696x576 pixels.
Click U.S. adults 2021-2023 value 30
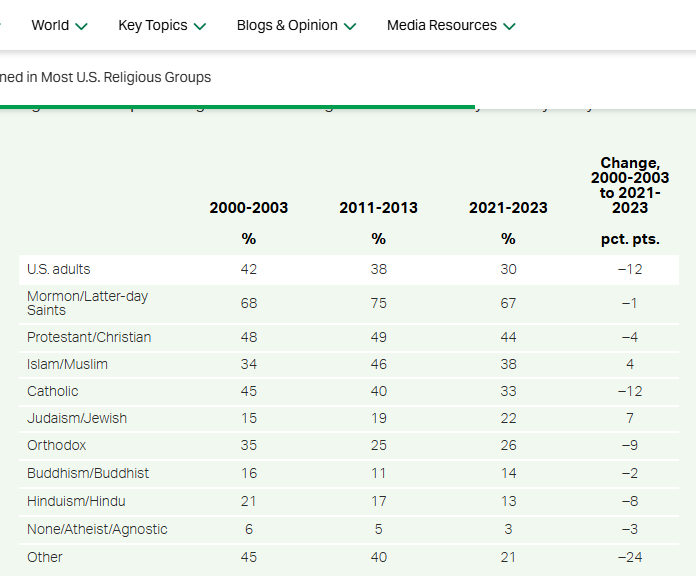[x=508, y=269]
